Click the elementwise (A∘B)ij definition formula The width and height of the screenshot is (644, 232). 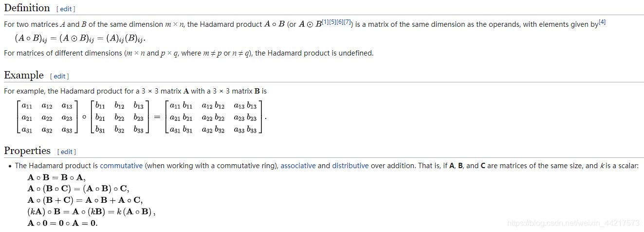click(80, 39)
